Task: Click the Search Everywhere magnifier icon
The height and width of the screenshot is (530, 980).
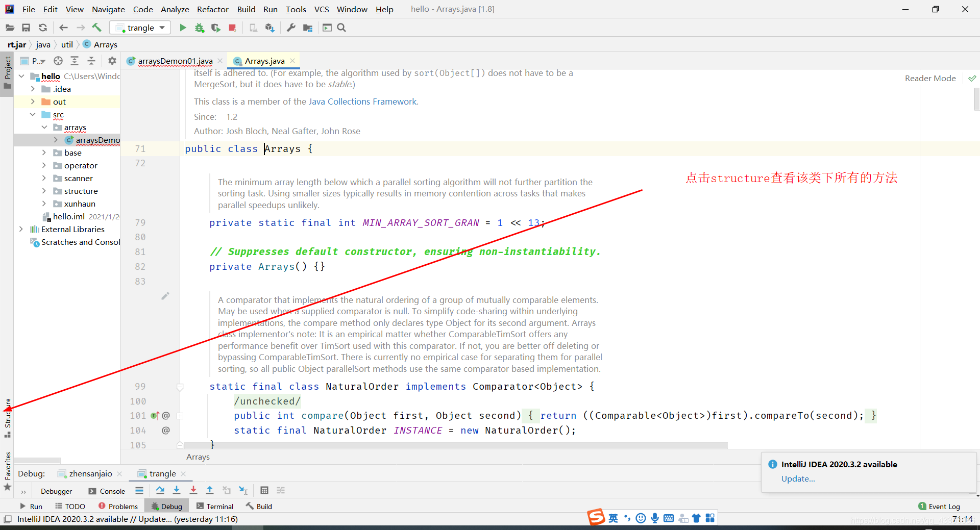Action: click(341, 28)
